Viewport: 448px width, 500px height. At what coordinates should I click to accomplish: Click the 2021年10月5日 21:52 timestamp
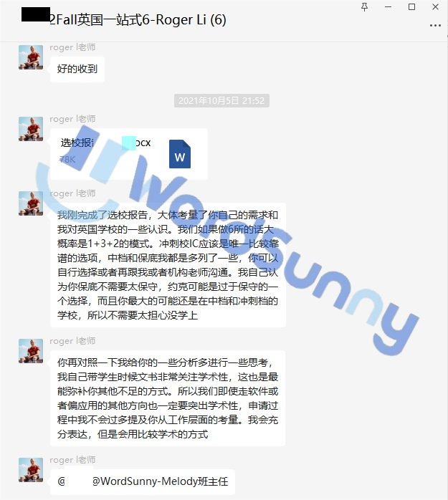221,101
